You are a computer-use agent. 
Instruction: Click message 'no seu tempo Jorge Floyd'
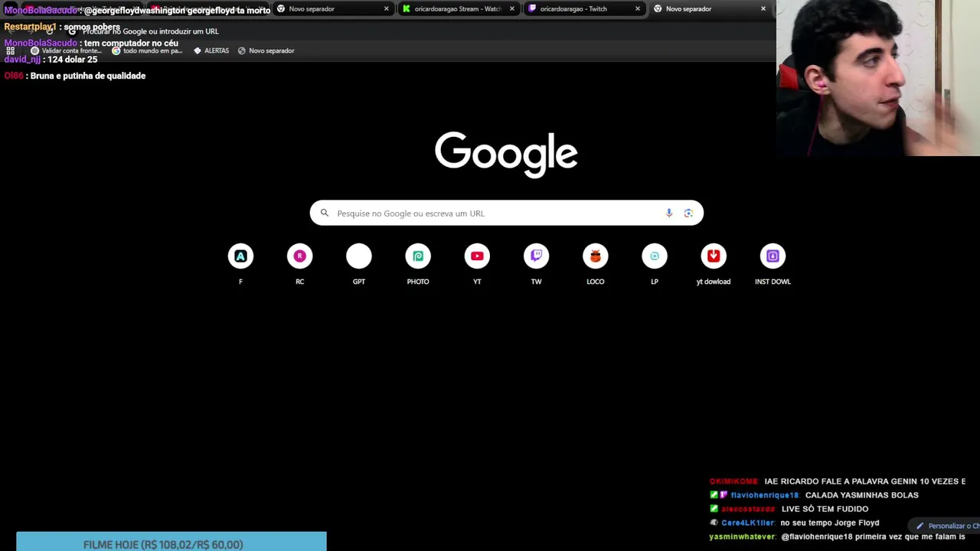click(830, 523)
